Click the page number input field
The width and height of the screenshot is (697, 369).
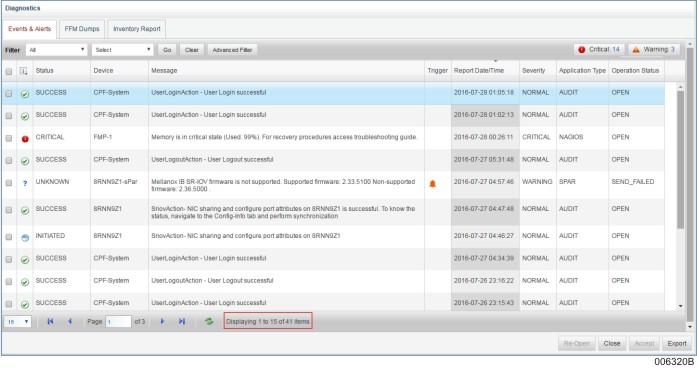click(118, 321)
